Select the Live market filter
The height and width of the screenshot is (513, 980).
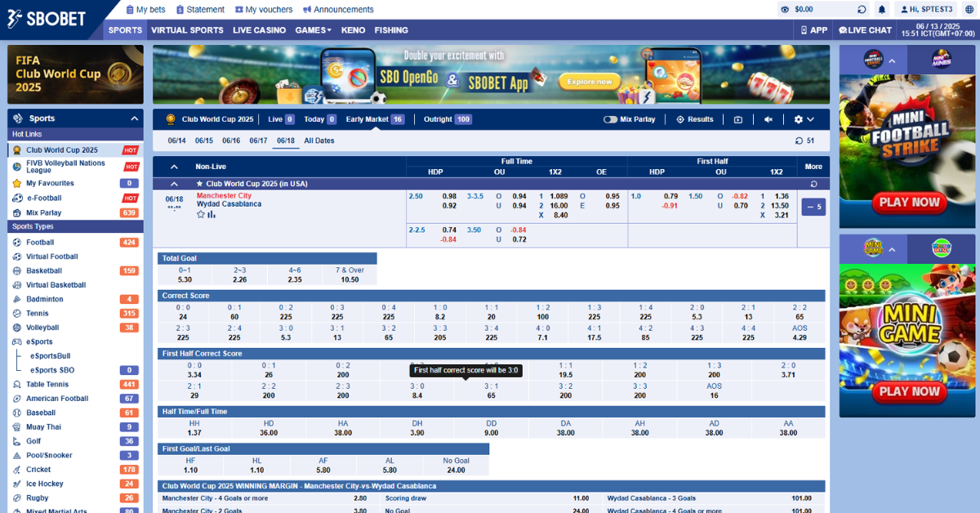[281, 119]
